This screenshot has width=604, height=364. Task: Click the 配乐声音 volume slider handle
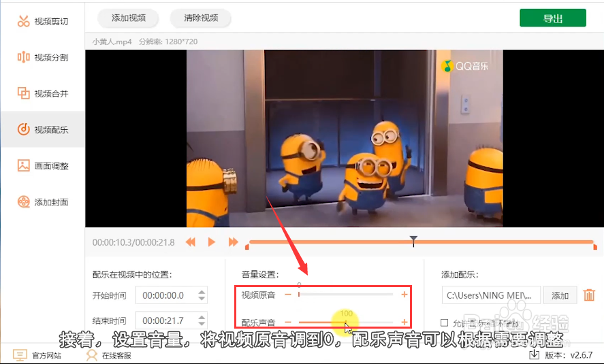pyautogui.click(x=346, y=322)
